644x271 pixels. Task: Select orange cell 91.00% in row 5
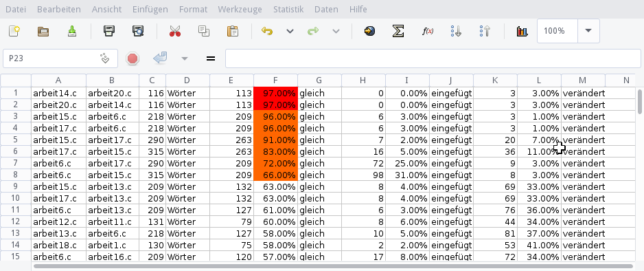coord(275,140)
